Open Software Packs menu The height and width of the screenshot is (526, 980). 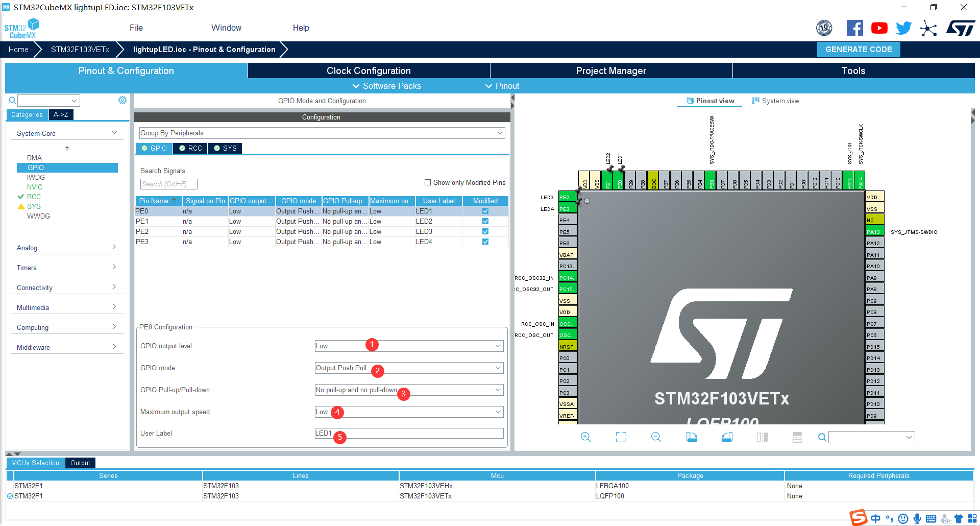click(387, 86)
